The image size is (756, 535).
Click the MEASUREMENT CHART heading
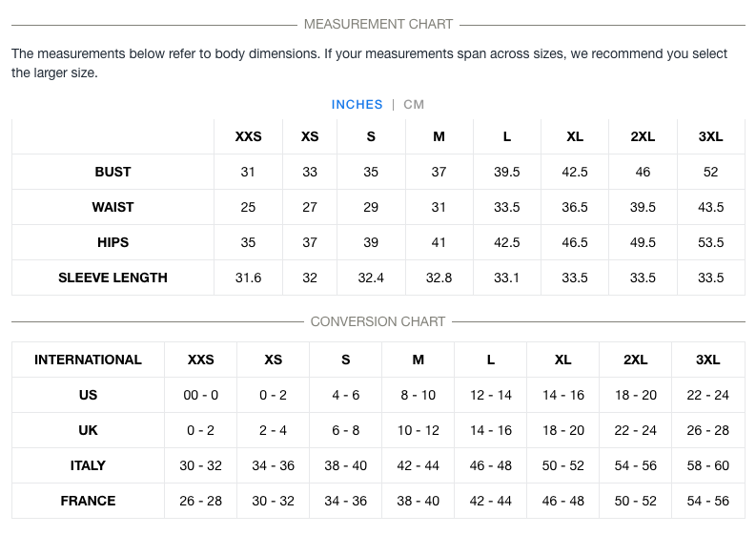[x=378, y=24]
